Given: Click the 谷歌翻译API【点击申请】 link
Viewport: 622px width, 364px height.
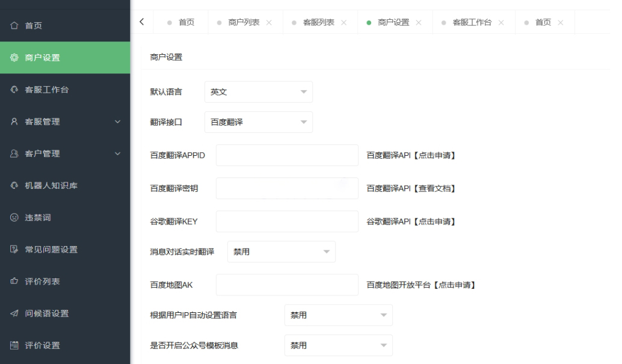Looking at the screenshot, I should click(x=411, y=221).
